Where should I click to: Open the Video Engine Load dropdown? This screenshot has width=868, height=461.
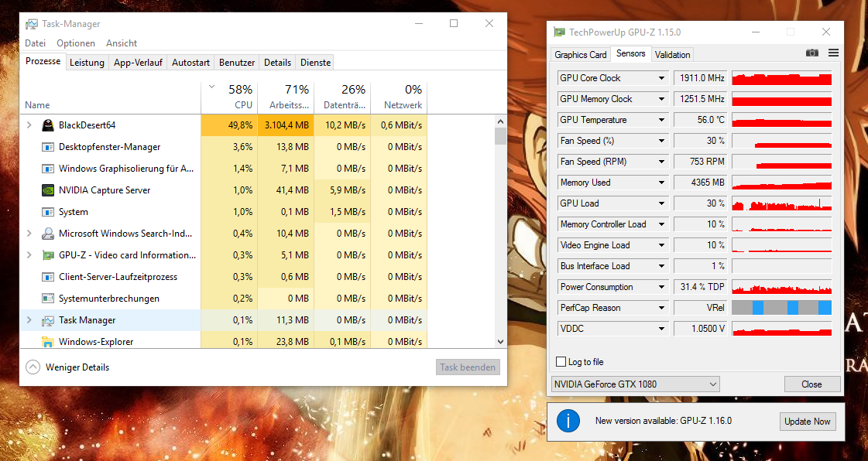661,245
